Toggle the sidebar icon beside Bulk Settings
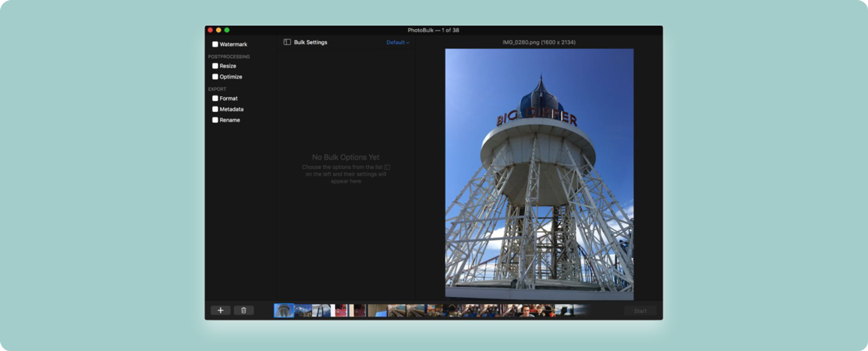 pos(287,42)
